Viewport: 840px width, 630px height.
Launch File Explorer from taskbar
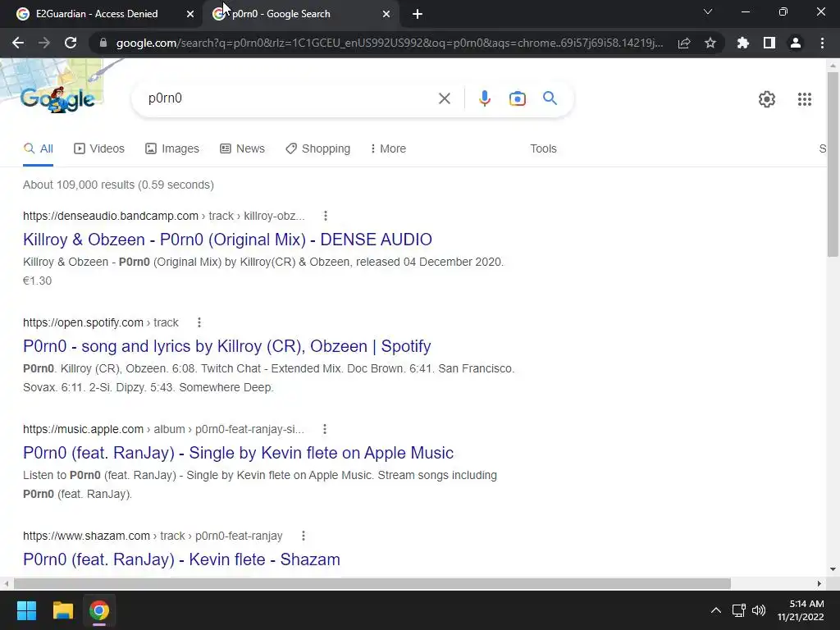pos(62,610)
